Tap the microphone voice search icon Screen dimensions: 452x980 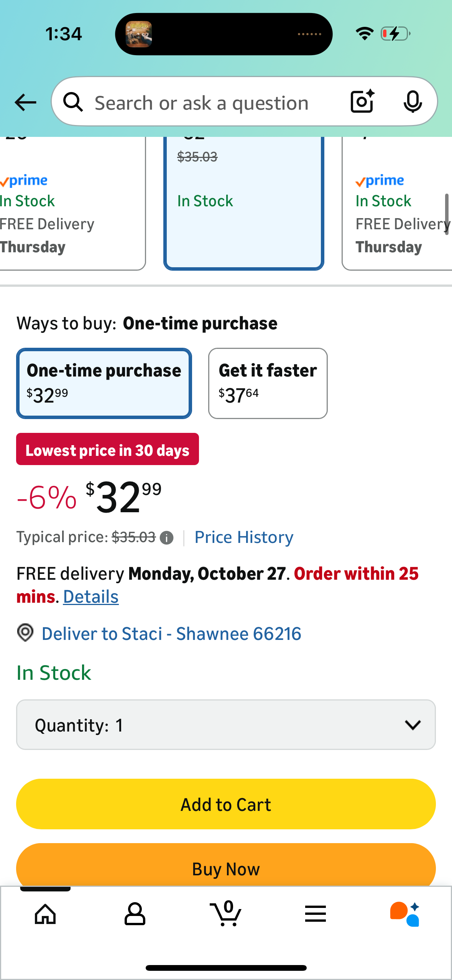click(413, 102)
